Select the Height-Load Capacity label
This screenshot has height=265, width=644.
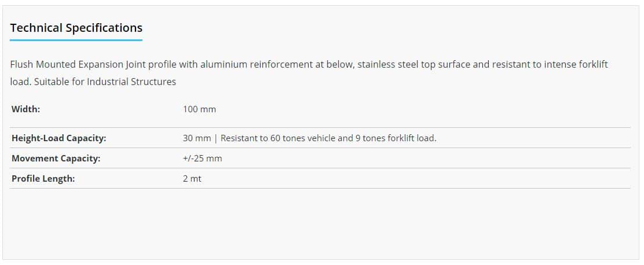pyautogui.click(x=58, y=138)
